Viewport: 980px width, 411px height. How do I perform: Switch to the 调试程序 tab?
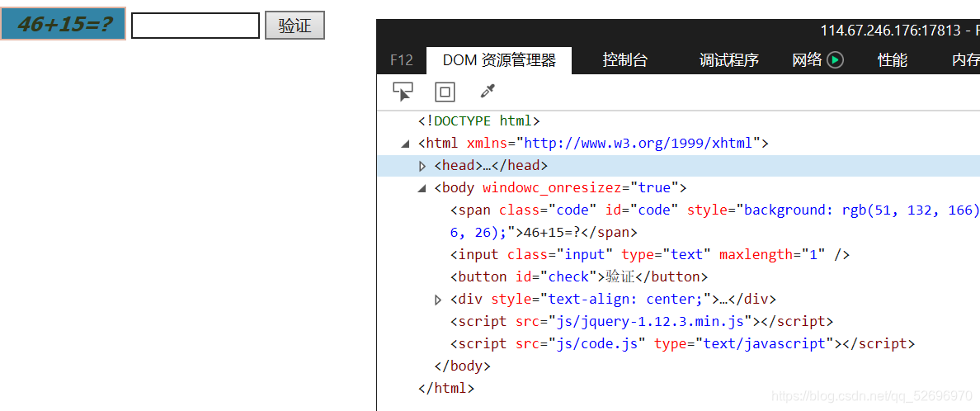click(x=728, y=60)
